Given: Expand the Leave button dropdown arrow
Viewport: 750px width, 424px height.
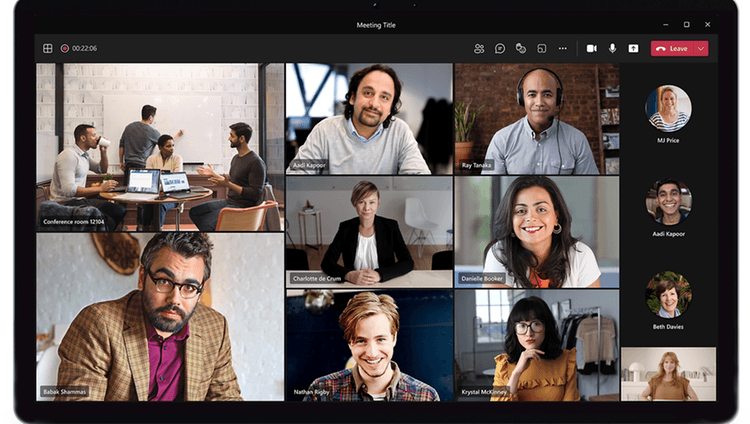Looking at the screenshot, I should point(701,48).
